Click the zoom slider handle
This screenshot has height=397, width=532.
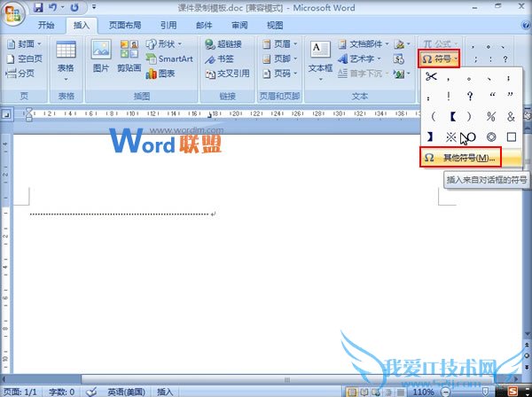(486, 393)
